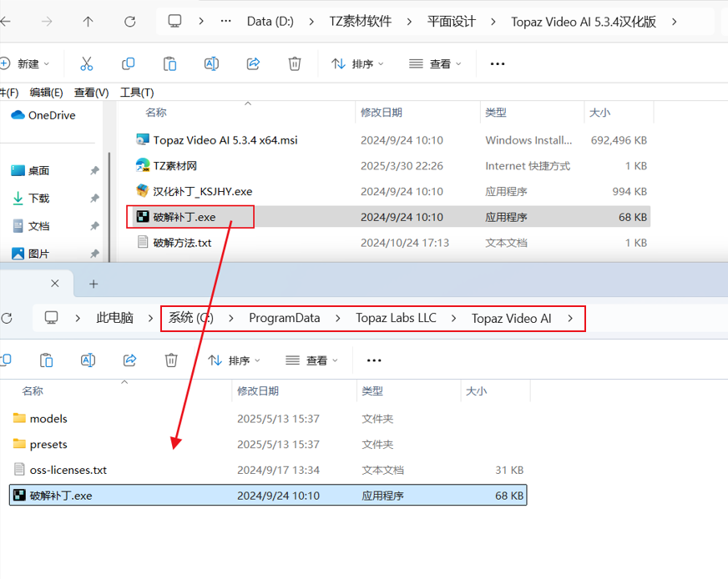The height and width of the screenshot is (579, 728).
Task: Open 文档 in the navigation pane
Action: click(30, 226)
